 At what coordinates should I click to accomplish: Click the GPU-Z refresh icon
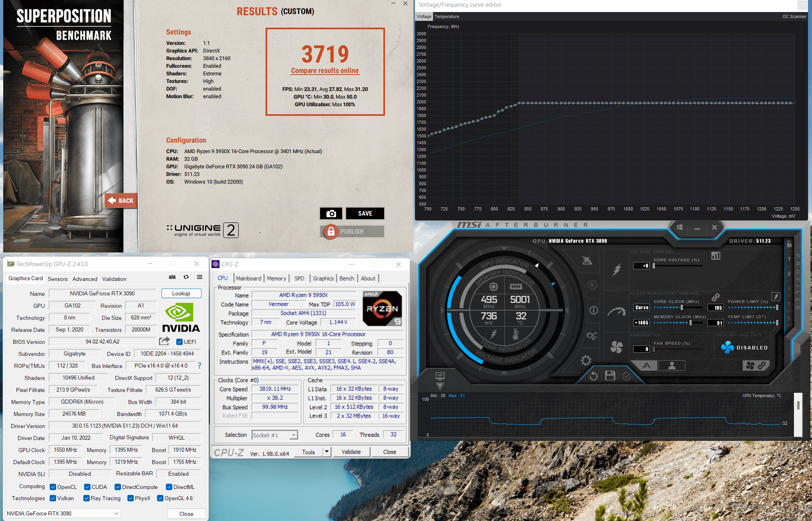[186, 277]
